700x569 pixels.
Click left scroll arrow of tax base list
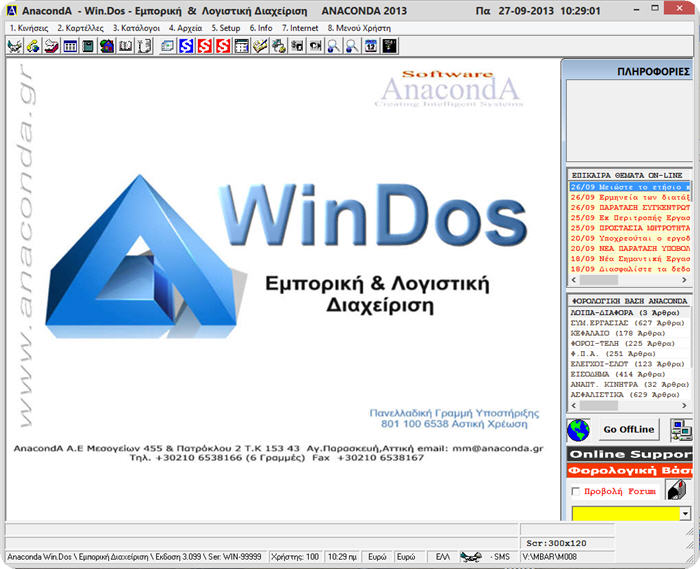pos(575,405)
